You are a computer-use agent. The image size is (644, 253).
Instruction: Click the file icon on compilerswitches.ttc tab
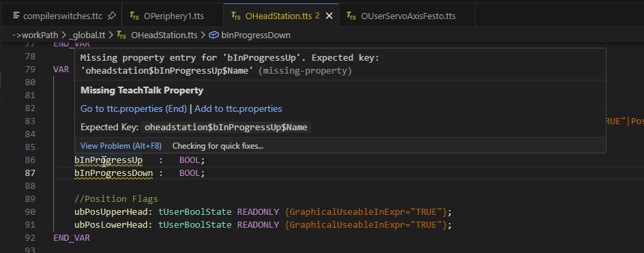pyautogui.click(x=16, y=16)
